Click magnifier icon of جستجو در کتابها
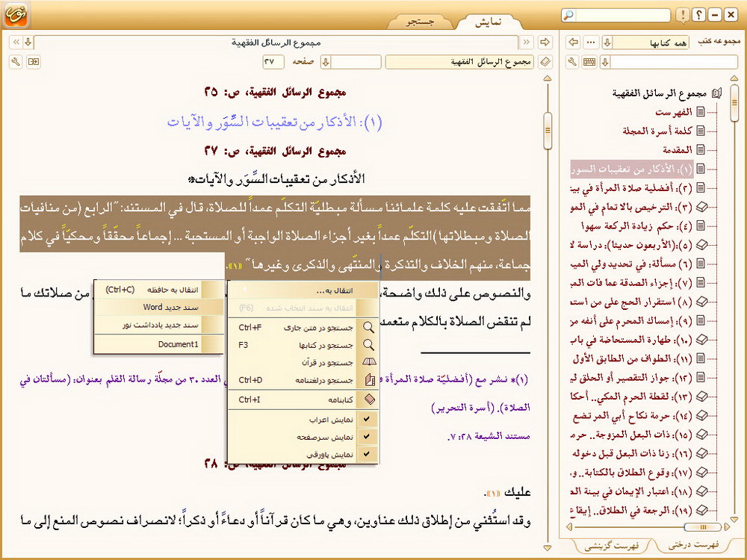Image resolution: width=747 pixels, height=560 pixels. click(368, 345)
